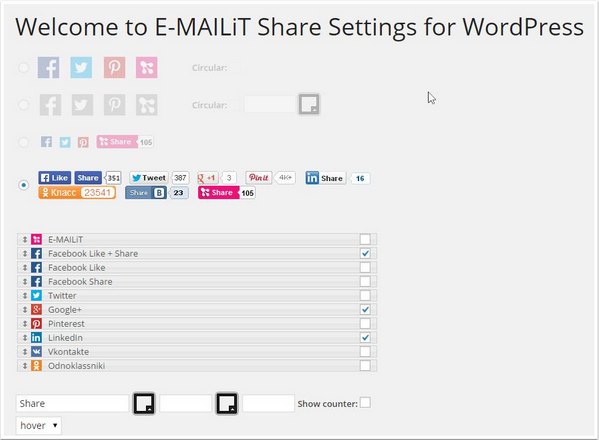Click the Odnoklassniki icon in the list
599x440 pixels.
pyautogui.click(x=36, y=366)
